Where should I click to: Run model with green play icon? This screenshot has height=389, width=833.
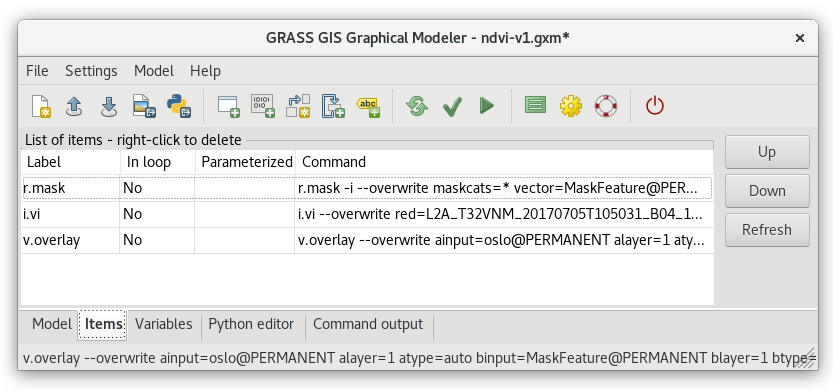(487, 106)
